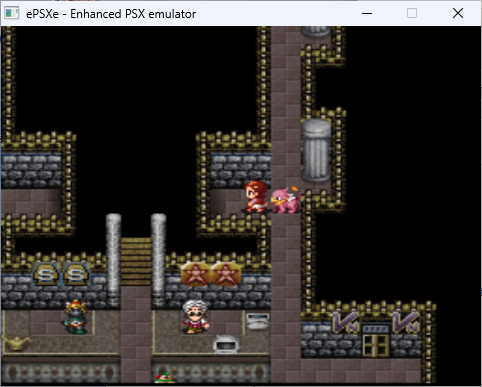Click the white-haired mustached shopkeeper
The image size is (482, 387).
tap(195, 316)
